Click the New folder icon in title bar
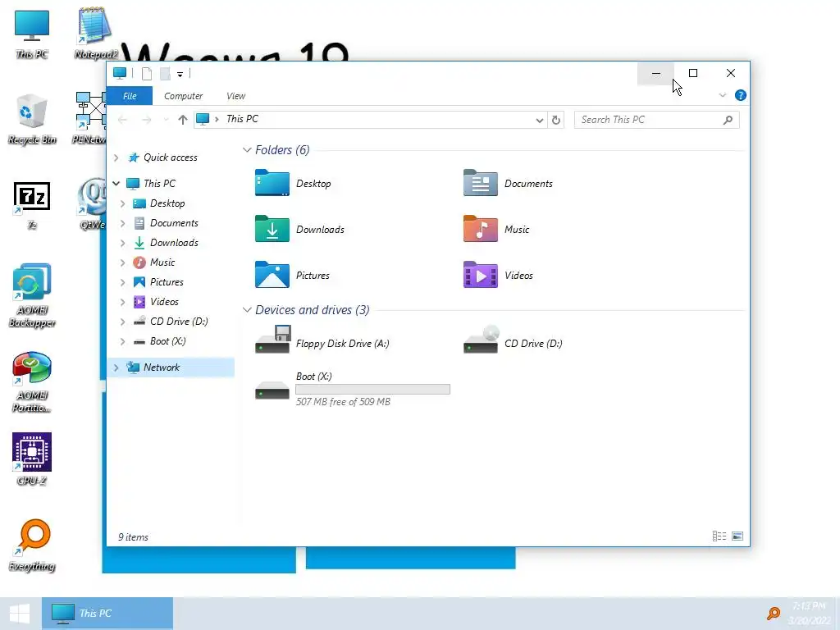Image resolution: width=840 pixels, height=630 pixels. (x=165, y=73)
